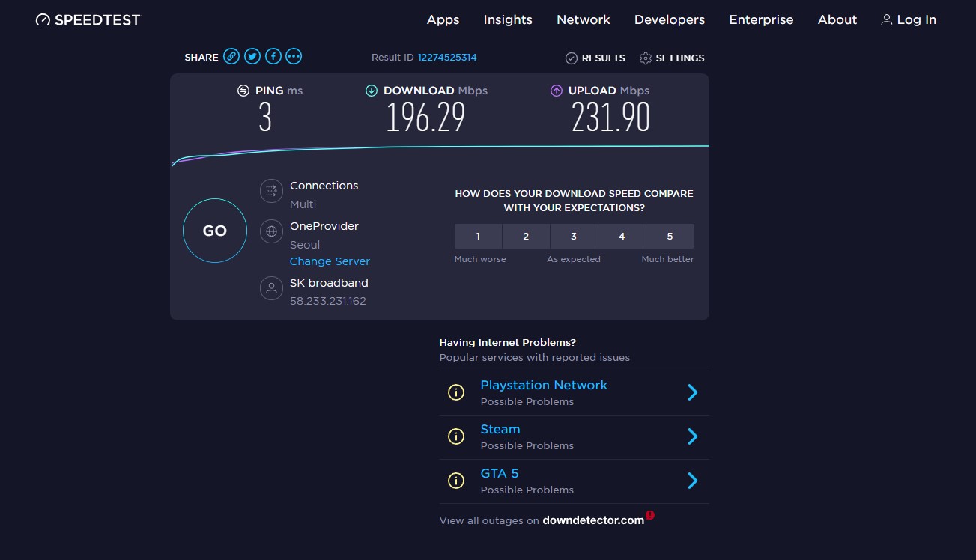The width and height of the screenshot is (976, 560).
Task: Open the Developers menu
Action: [670, 20]
